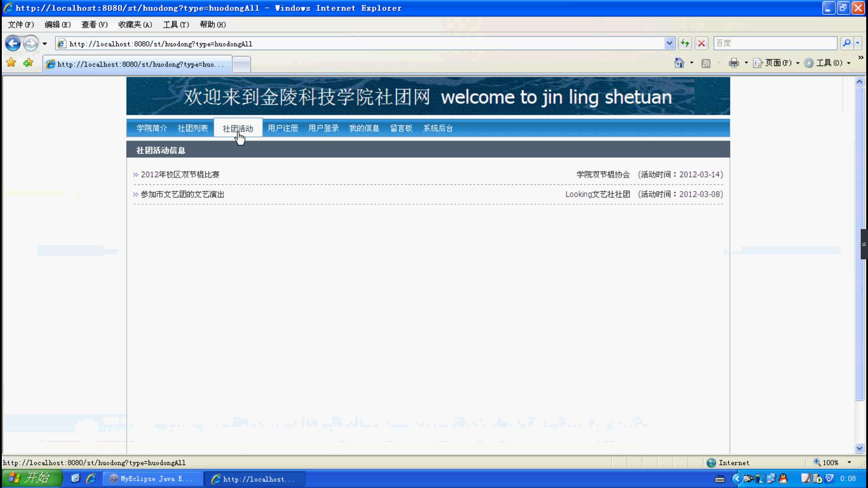The width and height of the screenshot is (868, 488).
Task: Click the vertical scrollbar thumb
Action: (x=859, y=244)
